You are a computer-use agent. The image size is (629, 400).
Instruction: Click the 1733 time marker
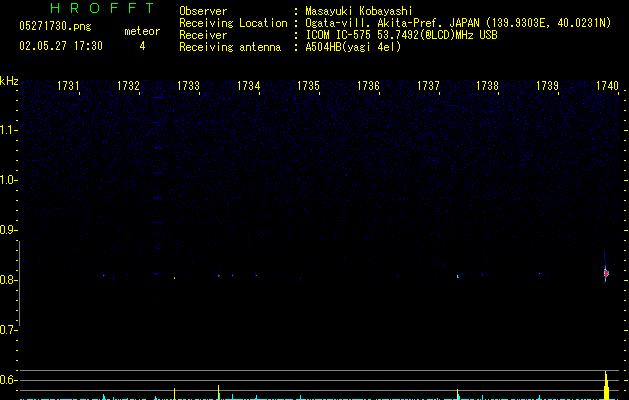click(188, 85)
